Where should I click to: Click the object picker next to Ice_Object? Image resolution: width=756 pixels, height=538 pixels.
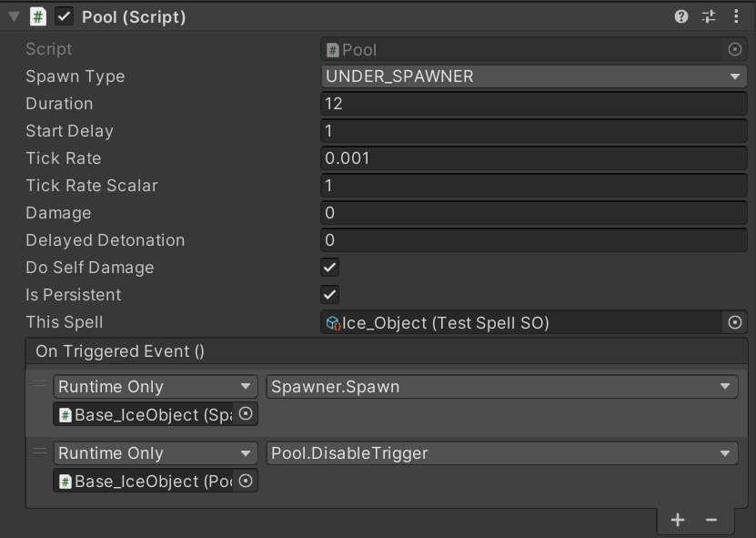[x=735, y=322]
